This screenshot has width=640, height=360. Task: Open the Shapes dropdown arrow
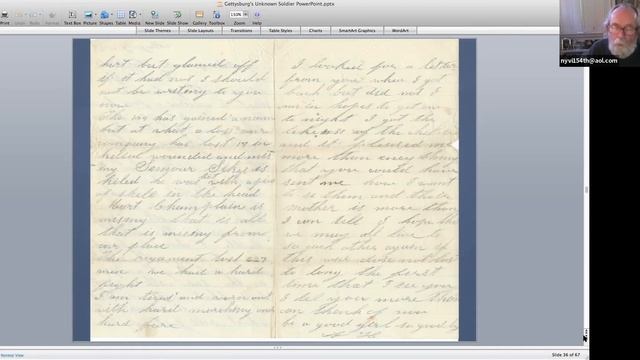pyautogui.click(x=112, y=15)
